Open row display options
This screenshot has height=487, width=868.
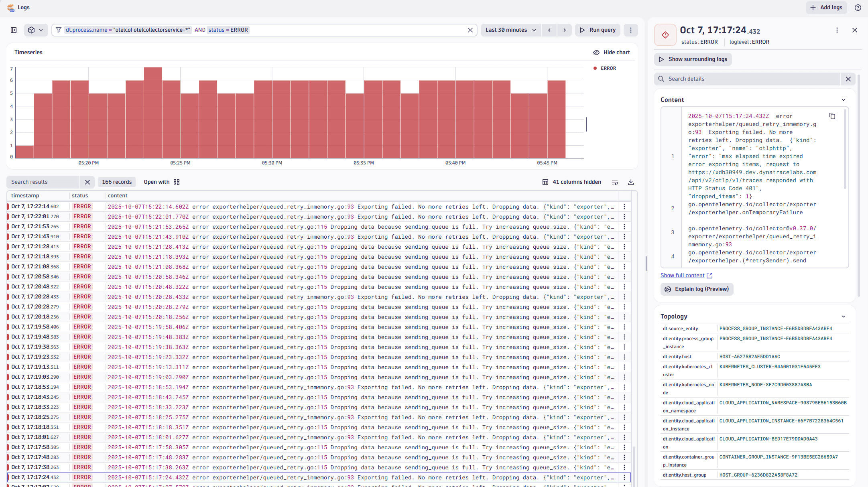click(x=615, y=182)
